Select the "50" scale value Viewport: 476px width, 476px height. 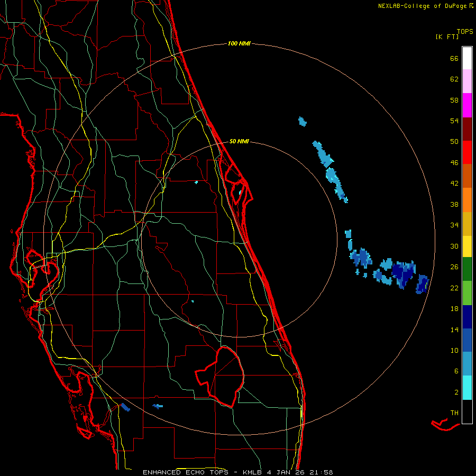(x=454, y=142)
